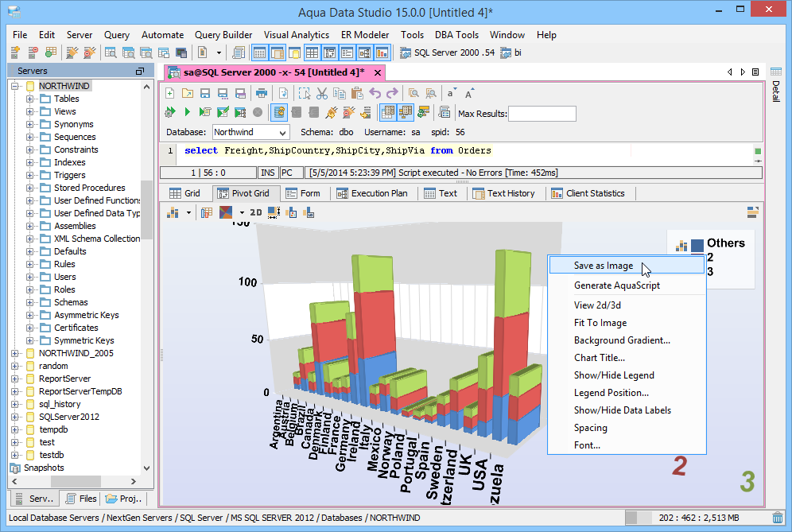
Task: Toggle the Pivot Grid view button in the main toolbar
Action: (329, 52)
